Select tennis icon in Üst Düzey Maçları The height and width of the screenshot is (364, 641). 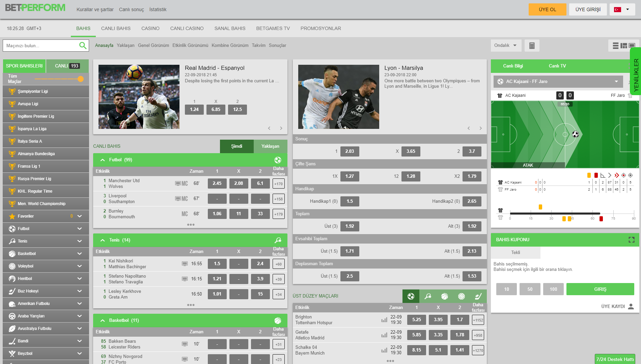[x=428, y=296]
